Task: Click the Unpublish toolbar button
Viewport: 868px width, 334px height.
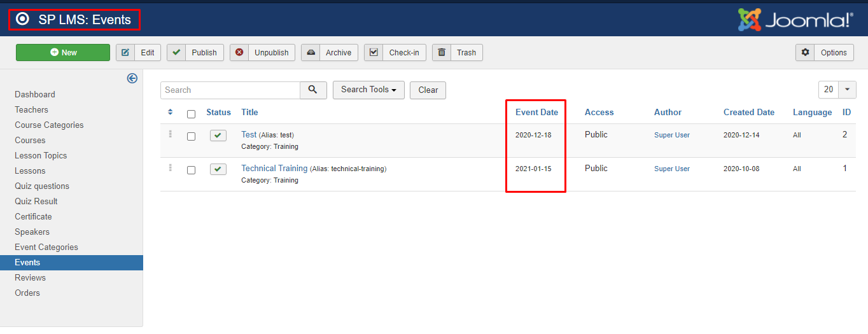Action: (262, 53)
